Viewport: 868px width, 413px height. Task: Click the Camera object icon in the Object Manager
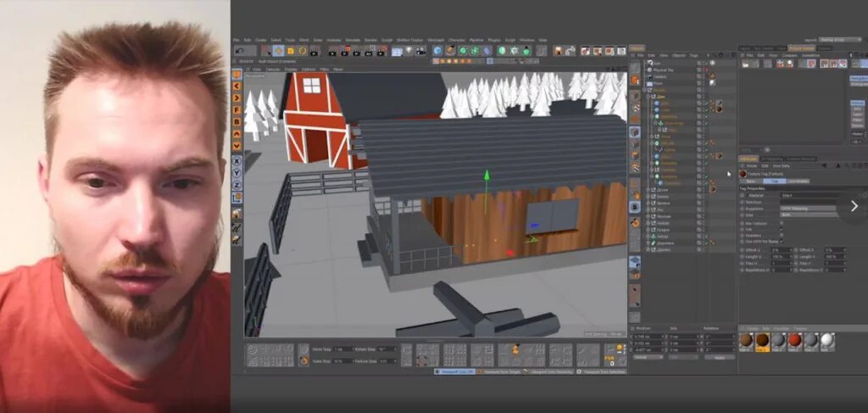click(x=649, y=77)
